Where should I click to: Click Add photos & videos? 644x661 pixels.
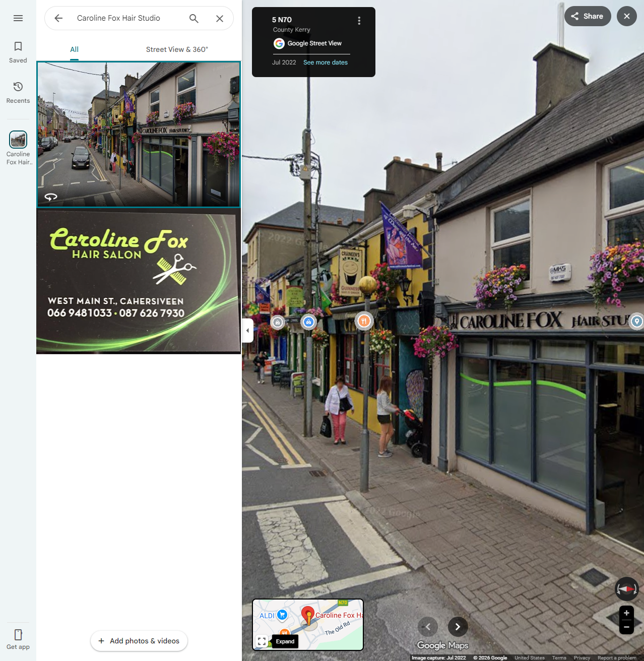(139, 641)
